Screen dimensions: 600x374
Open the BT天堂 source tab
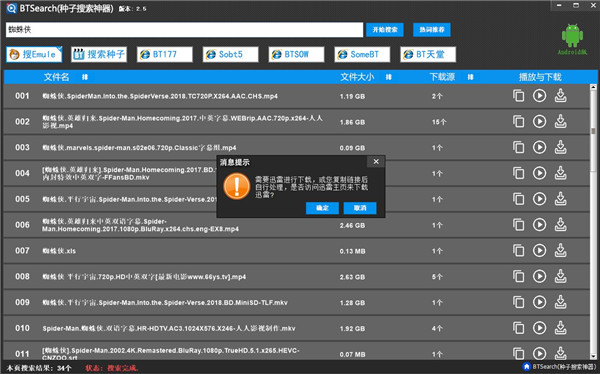click(428, 54)
